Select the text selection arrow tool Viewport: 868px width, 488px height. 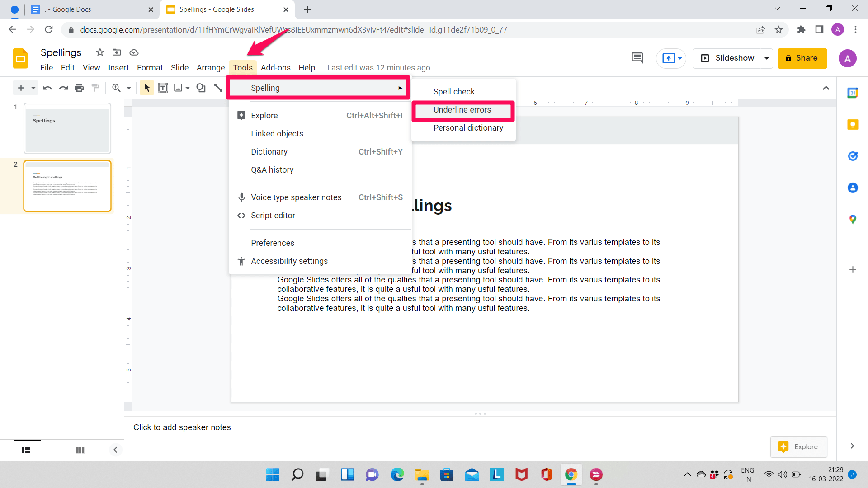[x=146, y=88]
